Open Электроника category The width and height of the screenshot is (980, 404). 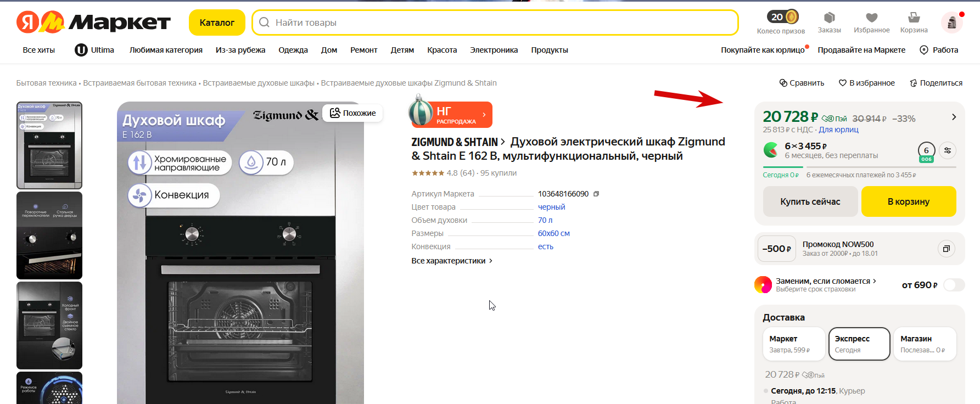tap(494, 50)
